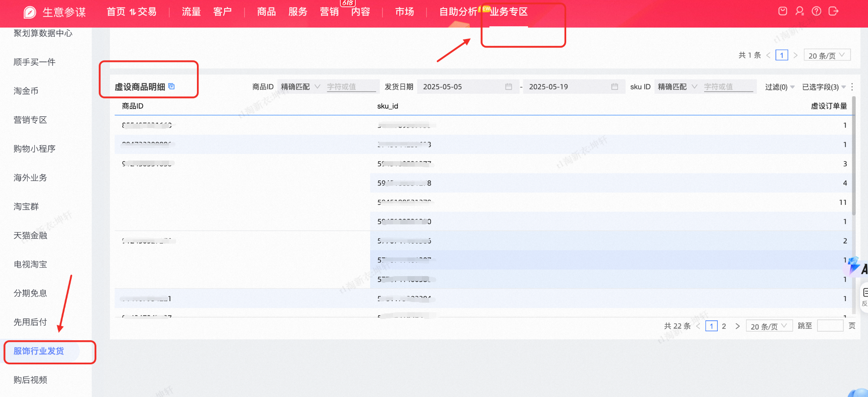Open 客户 in top navigation

coord(222,12)
